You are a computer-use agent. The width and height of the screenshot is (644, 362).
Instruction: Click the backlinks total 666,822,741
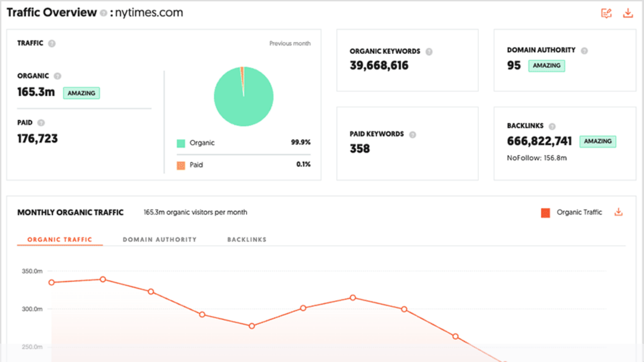point(539,141)
